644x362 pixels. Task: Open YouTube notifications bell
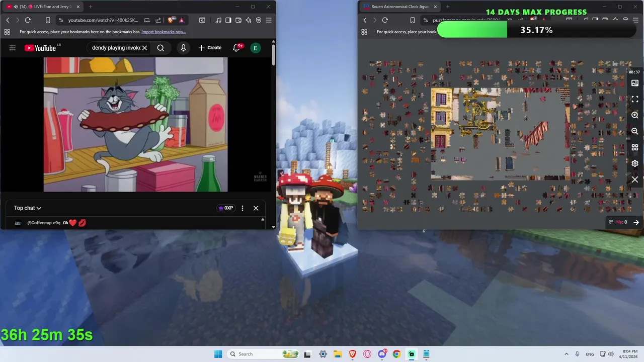(x=236, y=48)
